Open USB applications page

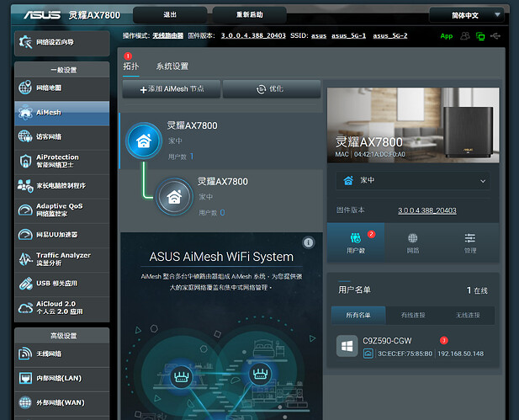point(62,284)
